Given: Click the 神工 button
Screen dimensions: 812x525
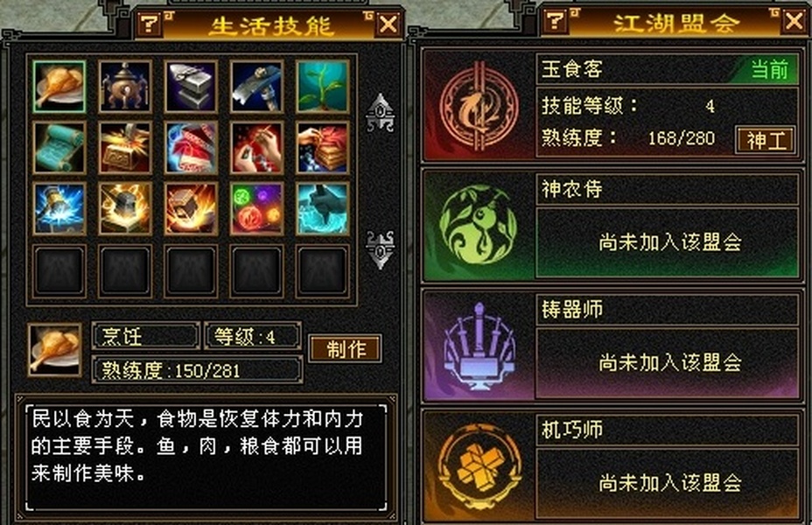Looking at the screenshot, I should [x=766, y=140].
